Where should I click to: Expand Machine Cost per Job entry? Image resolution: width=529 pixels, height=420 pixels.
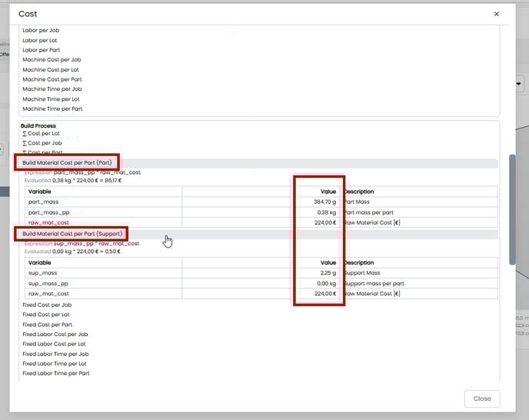coord(52,59)
